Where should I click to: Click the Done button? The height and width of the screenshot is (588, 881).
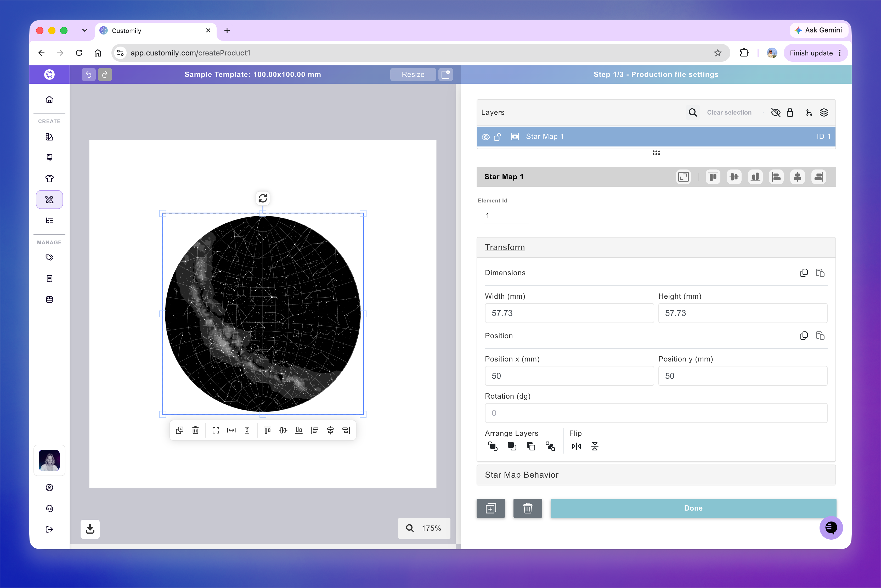click(x=693, y=508)
